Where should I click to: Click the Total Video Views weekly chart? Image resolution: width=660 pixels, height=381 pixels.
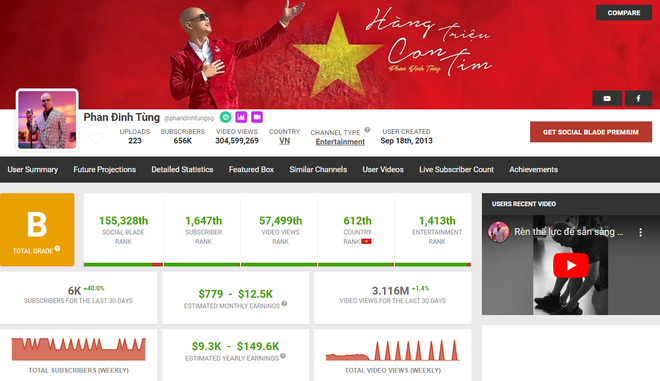point(393,350)
